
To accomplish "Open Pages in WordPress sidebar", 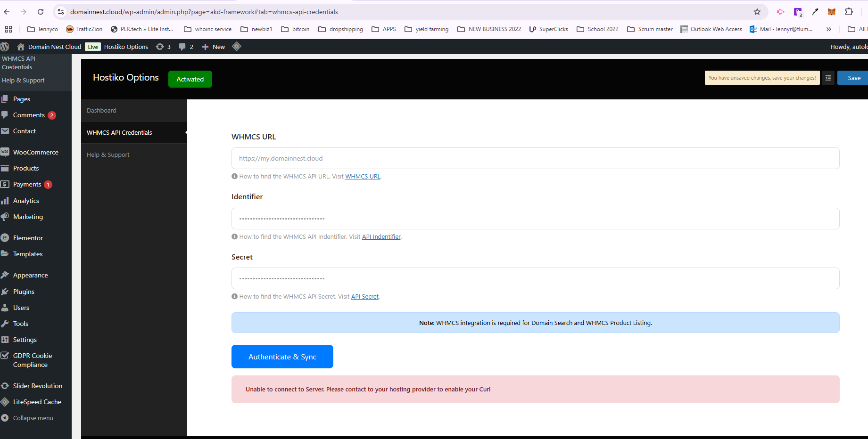I will [x=22, y=99].
